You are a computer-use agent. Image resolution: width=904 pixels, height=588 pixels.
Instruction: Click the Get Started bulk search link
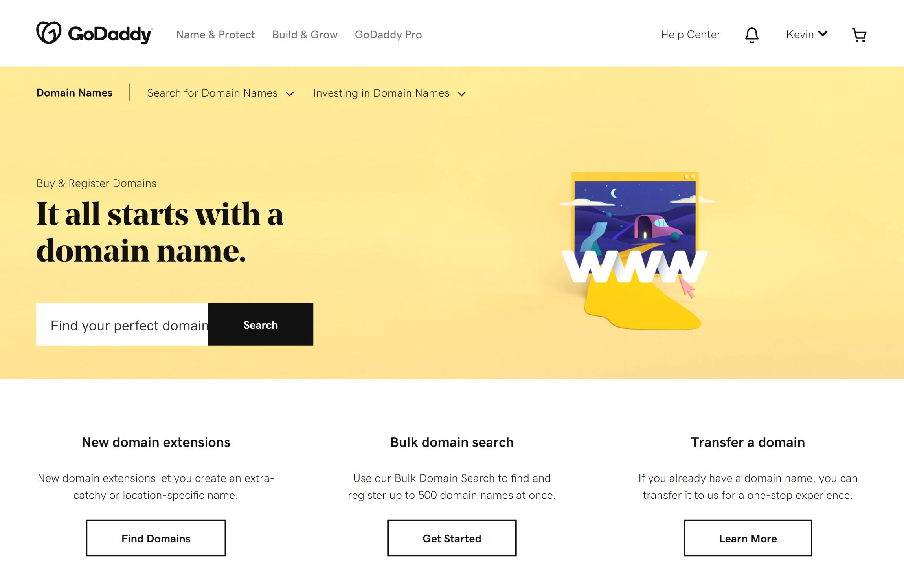click(451, 538)
